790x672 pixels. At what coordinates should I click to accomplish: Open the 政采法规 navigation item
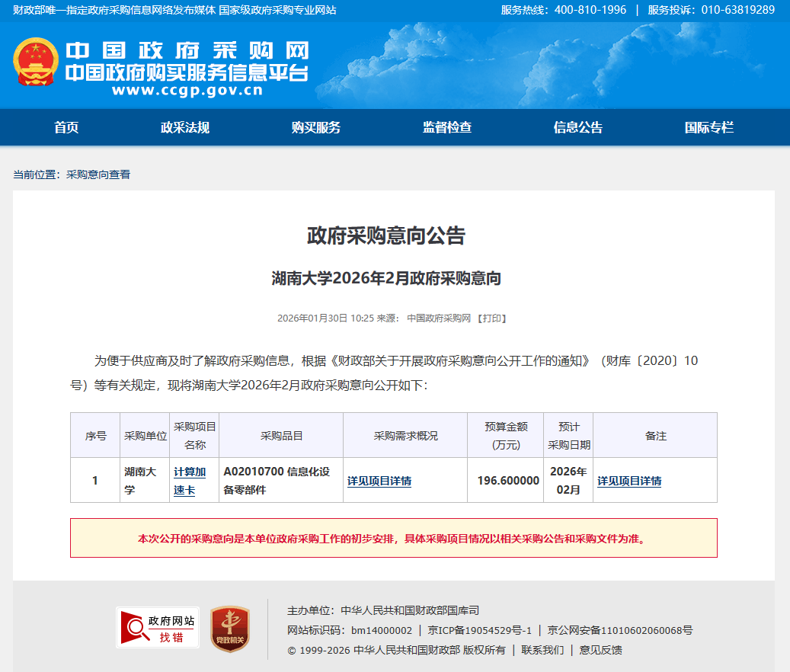pyautogui.click(x=185, y=127)
